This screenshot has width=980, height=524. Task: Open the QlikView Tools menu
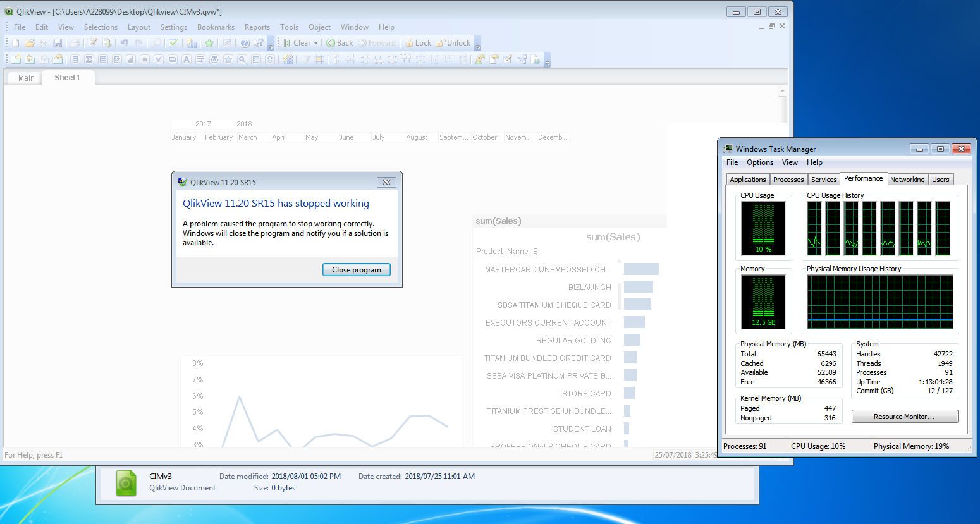pos(289,27)
